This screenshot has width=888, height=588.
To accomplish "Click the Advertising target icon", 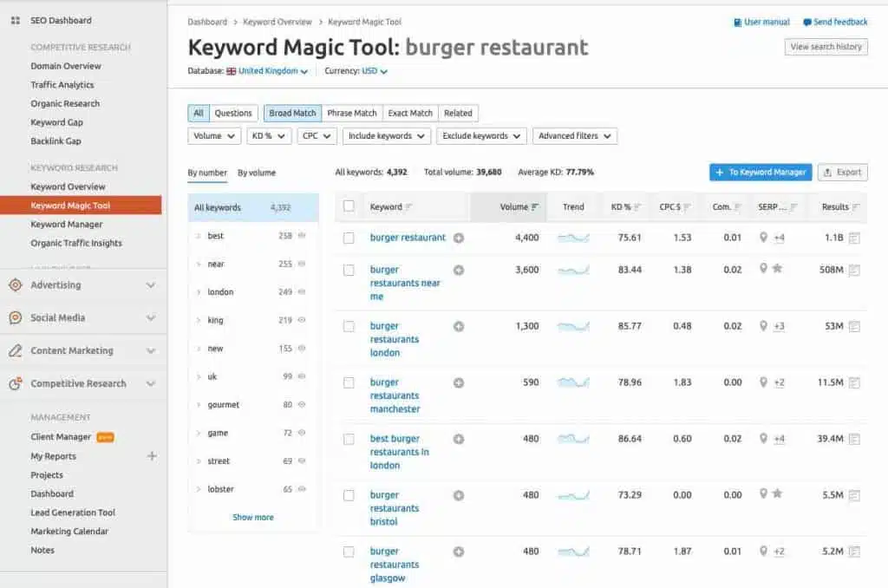I will point(16,285).
